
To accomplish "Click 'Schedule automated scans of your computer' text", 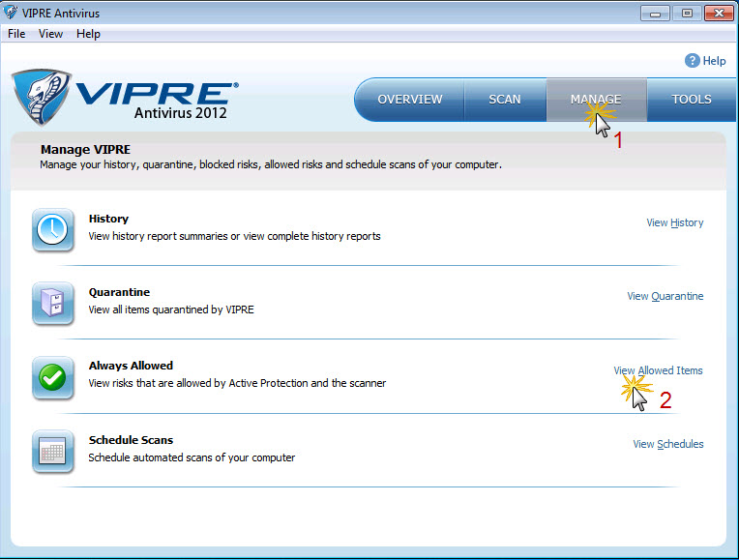I will click(192, 457).
